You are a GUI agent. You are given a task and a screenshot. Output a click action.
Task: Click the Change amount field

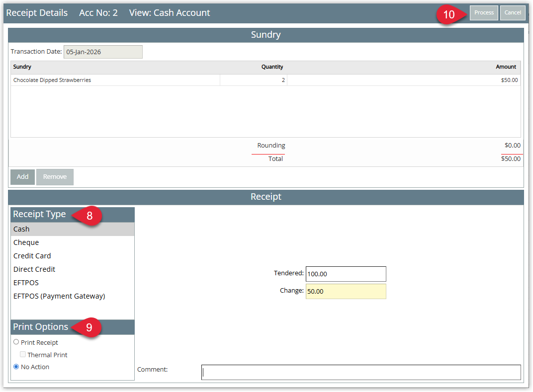point(346,292)
